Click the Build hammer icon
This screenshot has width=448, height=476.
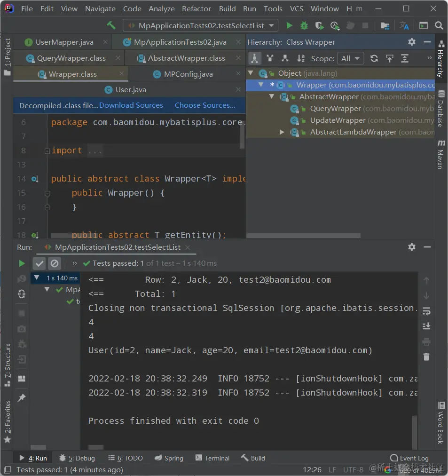(111, 25)
